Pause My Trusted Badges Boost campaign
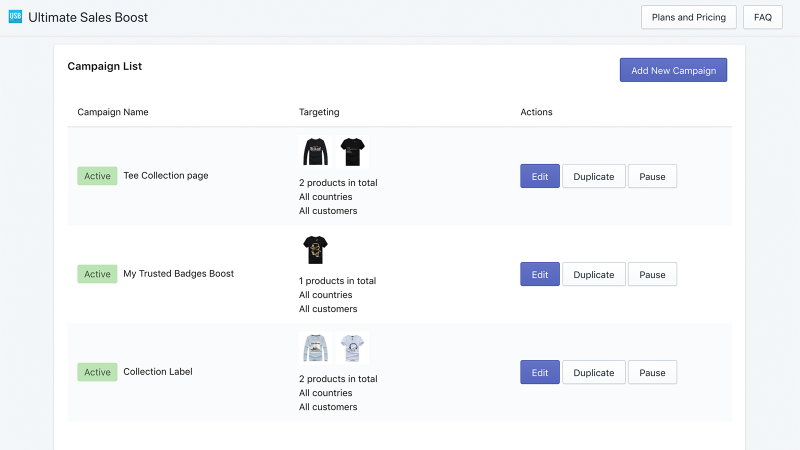Viewport: 800px width, 450px height. point(653,274)
